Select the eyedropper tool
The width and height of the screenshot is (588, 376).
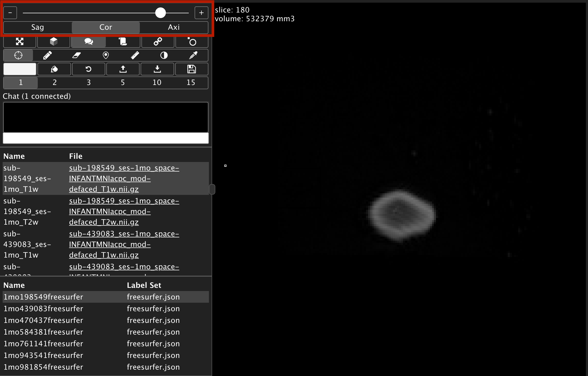(x=193, y=55)
